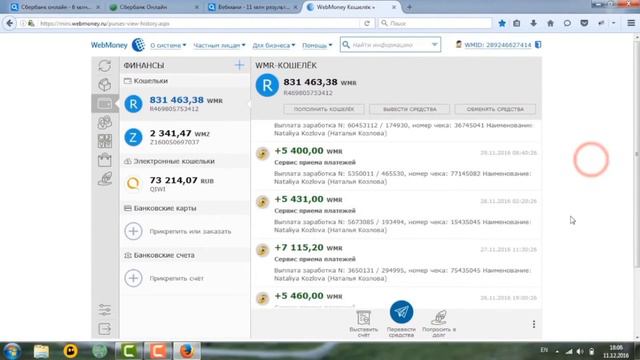640x360 pixels.
Task: Switch to the first Сбербанк онлайн browser tab
Action: pyautogui.click(x=55, y=7)
